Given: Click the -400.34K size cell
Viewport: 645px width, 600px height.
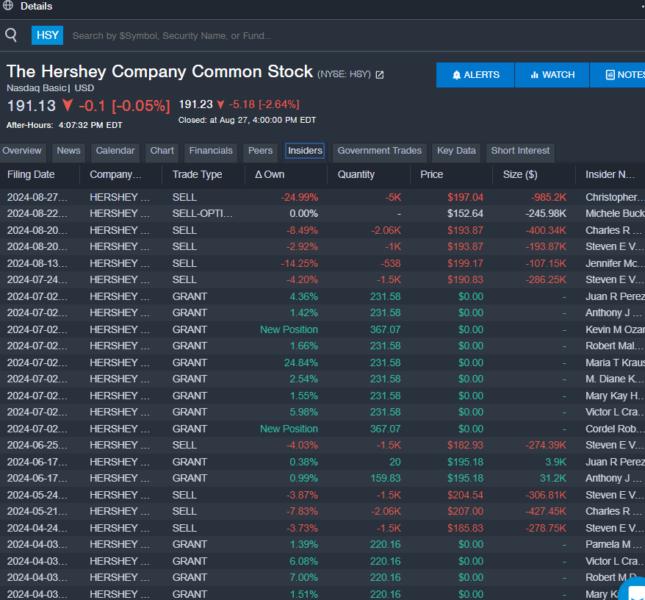Looking at the screenshot, I should pos(546,230).
